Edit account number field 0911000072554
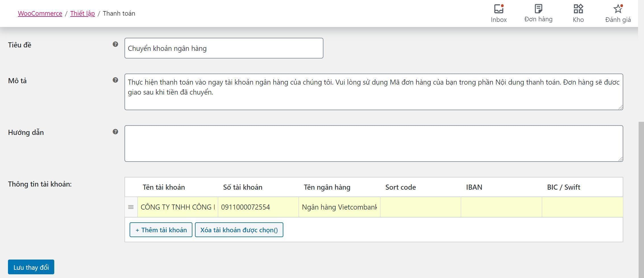 (x=258, y=207)
